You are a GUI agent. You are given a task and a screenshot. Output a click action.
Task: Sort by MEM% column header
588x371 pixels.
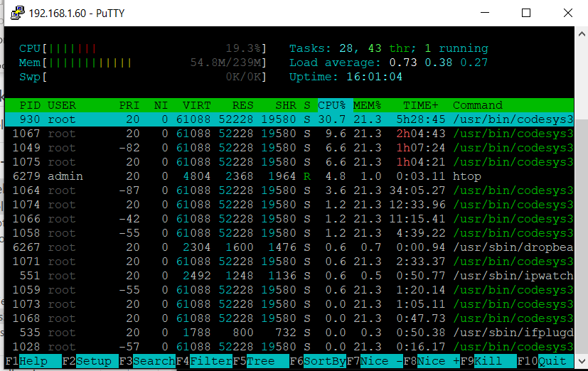[367, 105]
